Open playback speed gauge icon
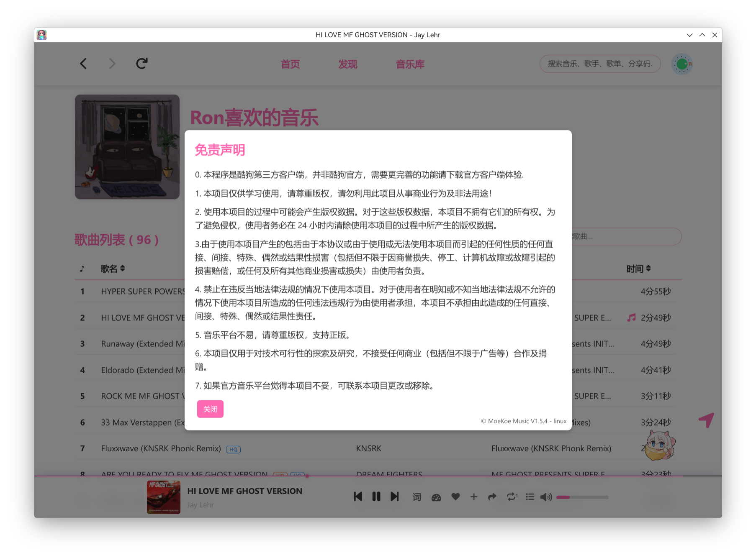The image size is (756, 558). point(436,497)
